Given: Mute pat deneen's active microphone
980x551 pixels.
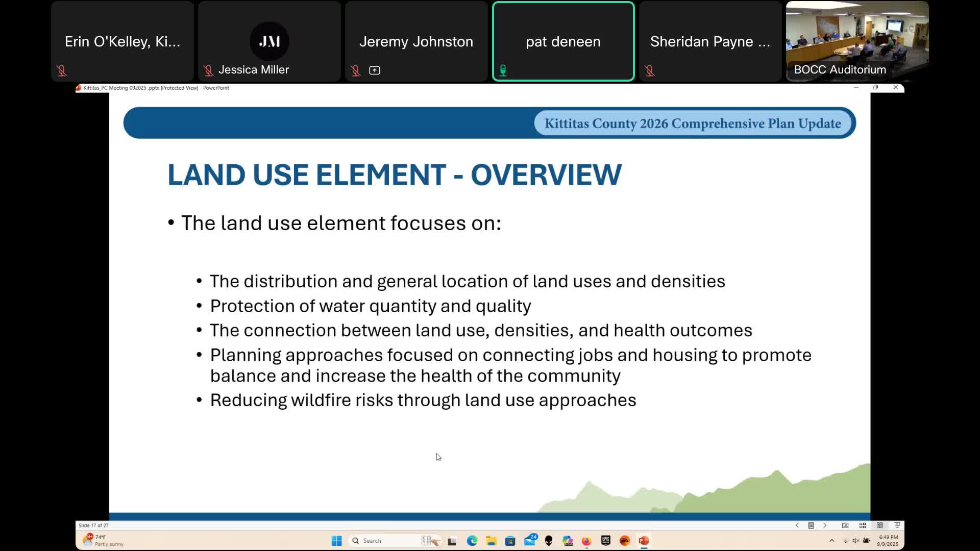Looking at the screenshot, I should click(503, 70).
